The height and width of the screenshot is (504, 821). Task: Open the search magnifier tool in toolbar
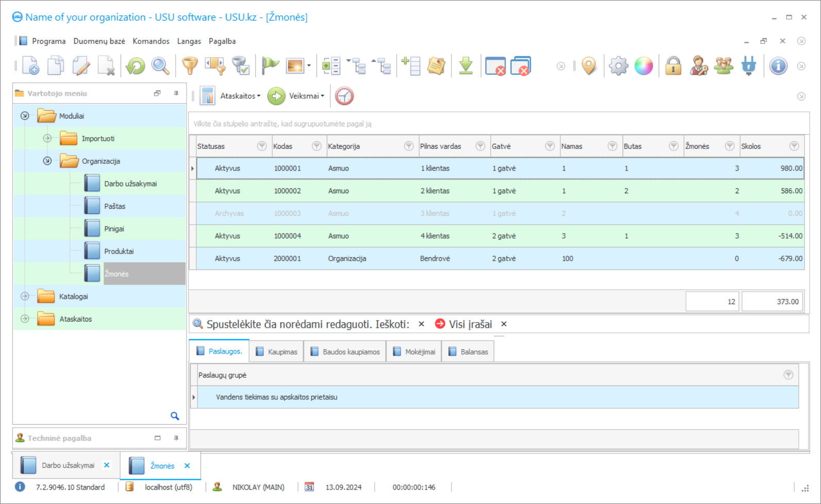160,66
